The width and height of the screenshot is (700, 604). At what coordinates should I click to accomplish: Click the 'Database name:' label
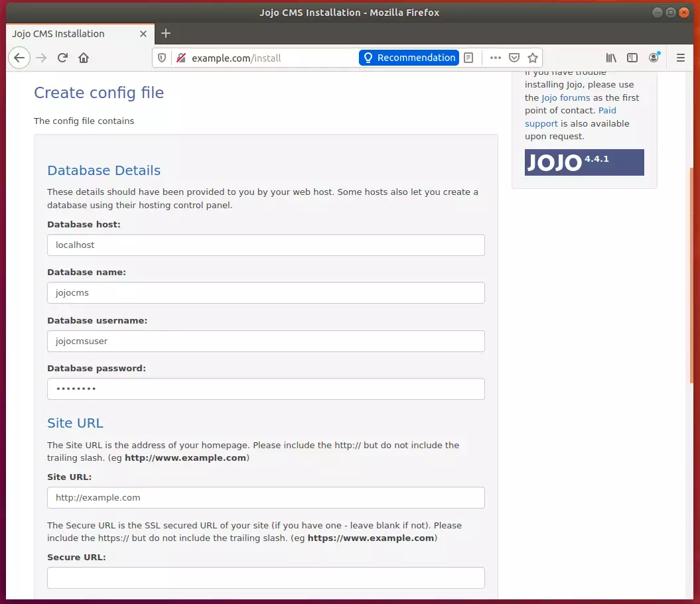pos(87,272)
